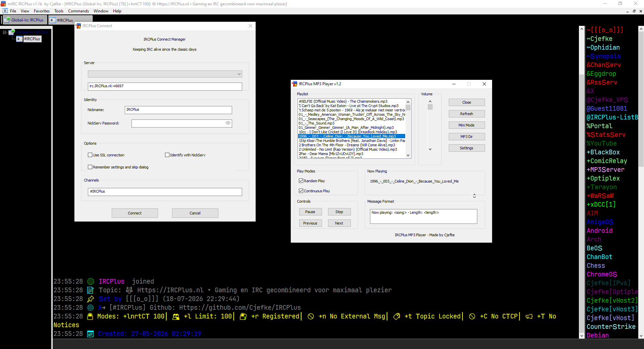The width and height of the screenshot is (644, 349).
Task: Click the Now Playing spinner arrows
Action: pyautogui.click(x=474, y=196)
